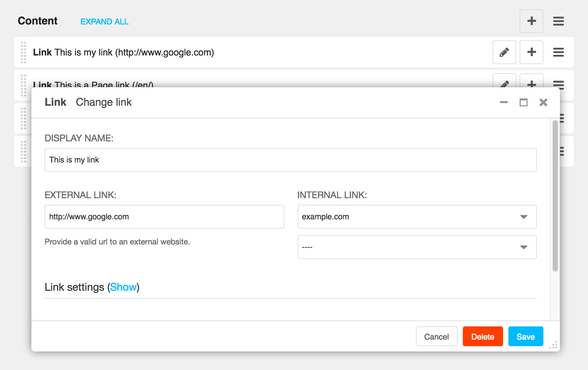Close the Change link dialog
588x370 pixels.
[x=543, y=102]
